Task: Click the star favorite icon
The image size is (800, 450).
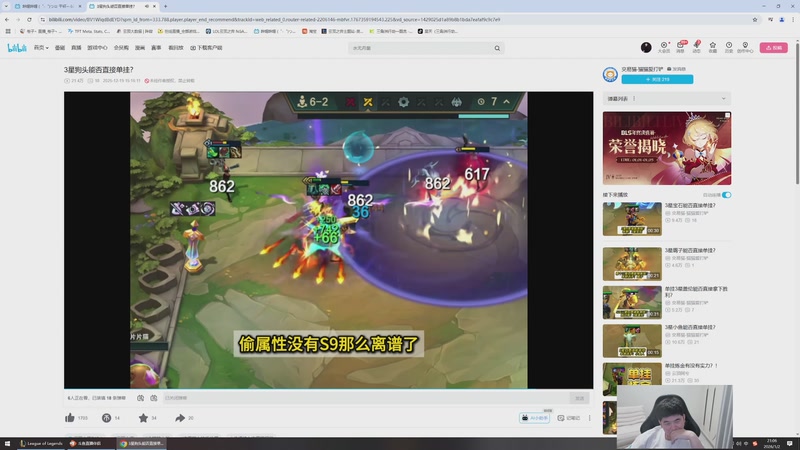Action: [143, 418]
